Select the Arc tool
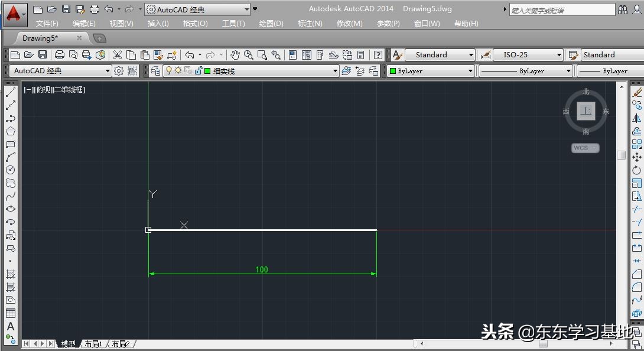This screenshot has height=351, width=644. 11,157
